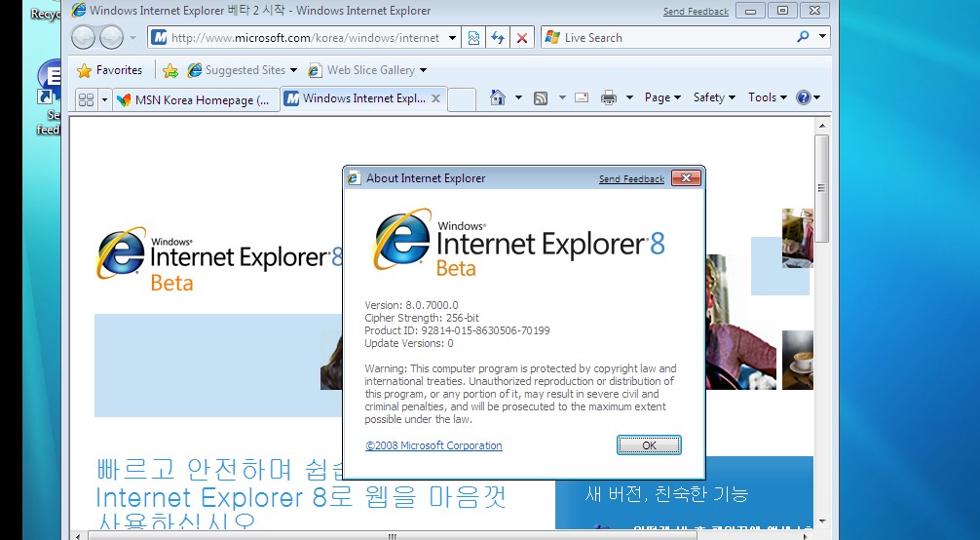Viewport: 980px width, 540px height.
Task: Click the Korean headline about Internet Explorer 8
Action: click(x=301, y=494)
